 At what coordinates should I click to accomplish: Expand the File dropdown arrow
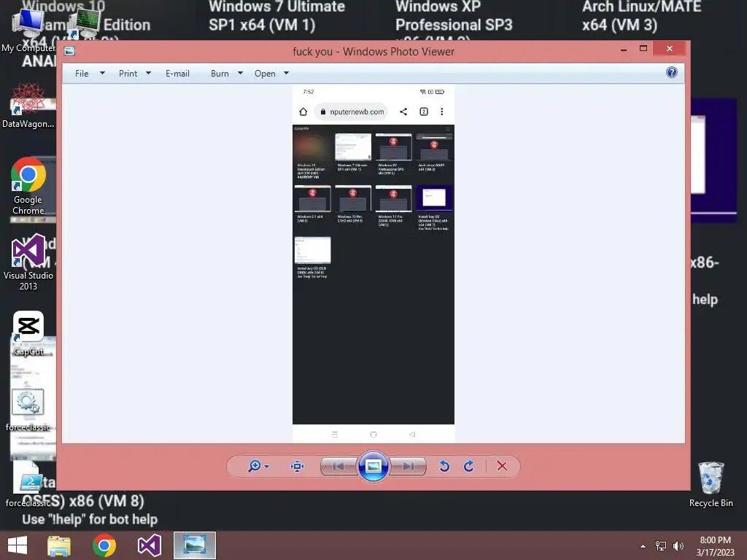(x=102, y=74)
